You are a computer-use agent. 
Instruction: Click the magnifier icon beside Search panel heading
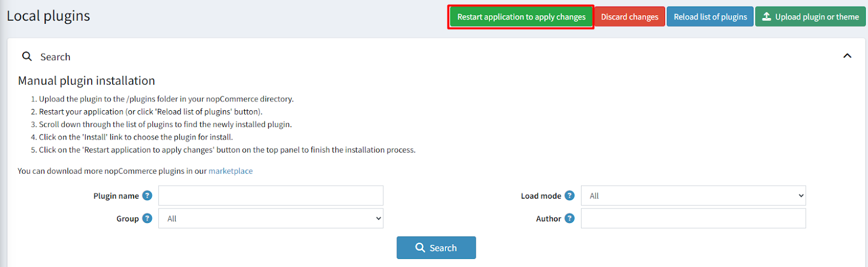(x=27, y=56)
